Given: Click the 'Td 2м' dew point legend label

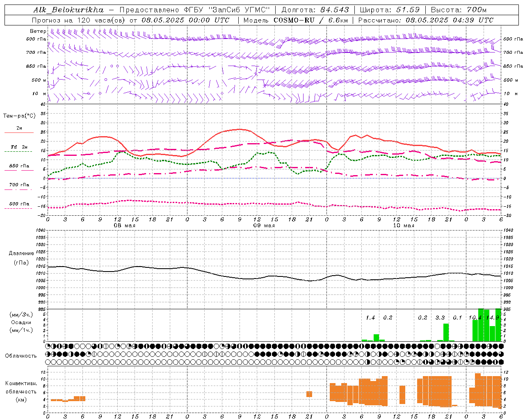Looking at the screenshot, I should click(19, 147).
